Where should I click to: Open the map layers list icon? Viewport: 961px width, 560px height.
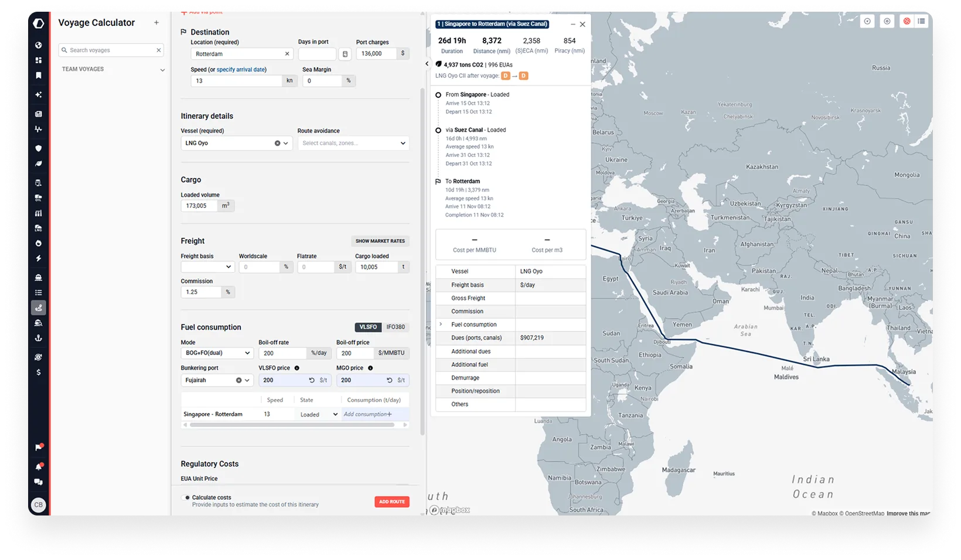tap(921, 21)
